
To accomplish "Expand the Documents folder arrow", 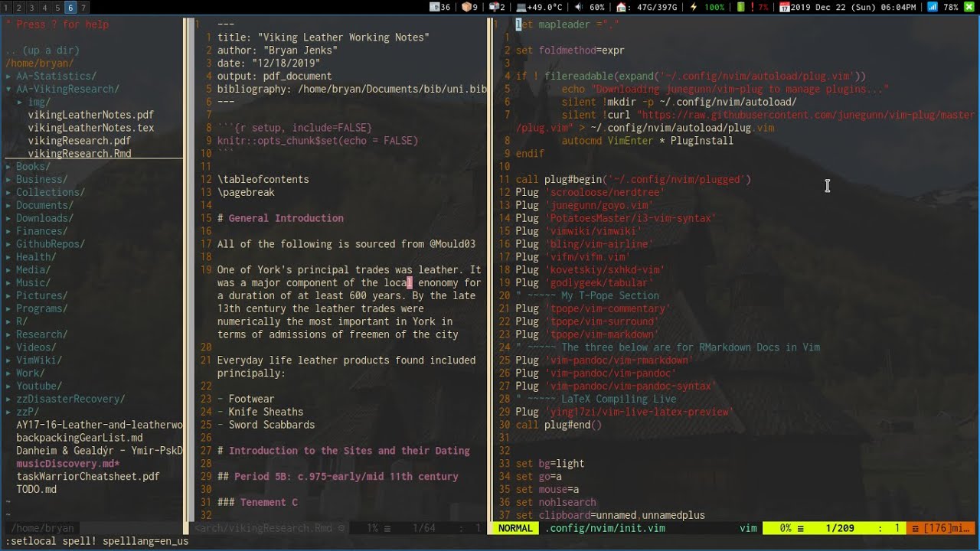I will coord(8,206).
